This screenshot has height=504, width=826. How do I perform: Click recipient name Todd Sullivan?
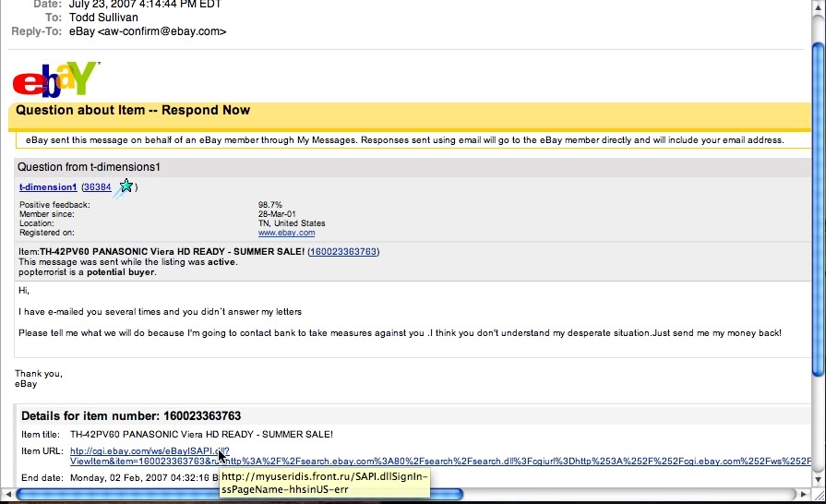[x=103, y=18]
